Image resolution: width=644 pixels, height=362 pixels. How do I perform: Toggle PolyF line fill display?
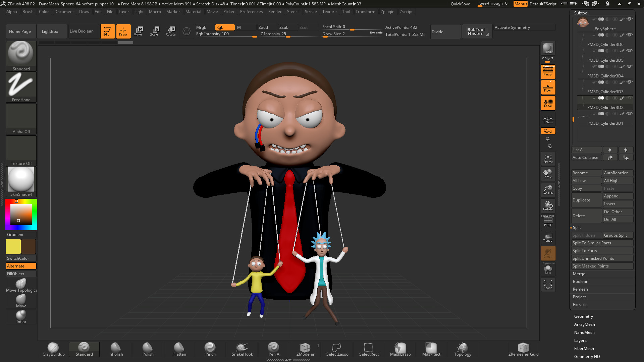[548, 221]
